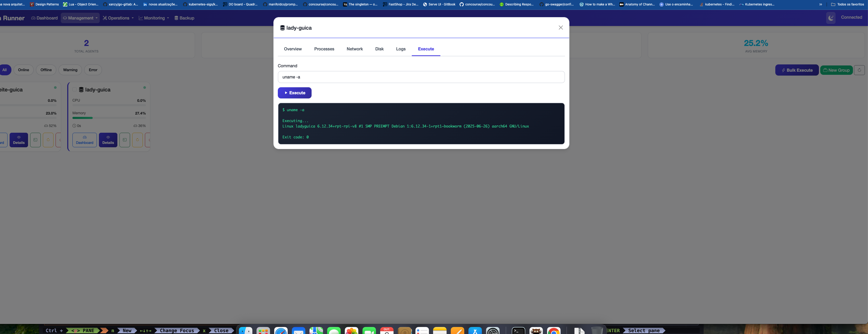The image size is (868, 334).
Task: Switch to the Logs tab
Action: click(x=401, y=49)
